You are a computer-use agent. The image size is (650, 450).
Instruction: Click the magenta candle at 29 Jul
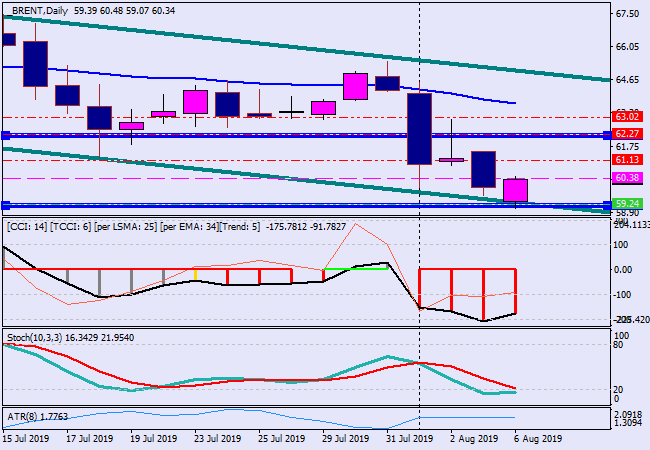(355, 86)
